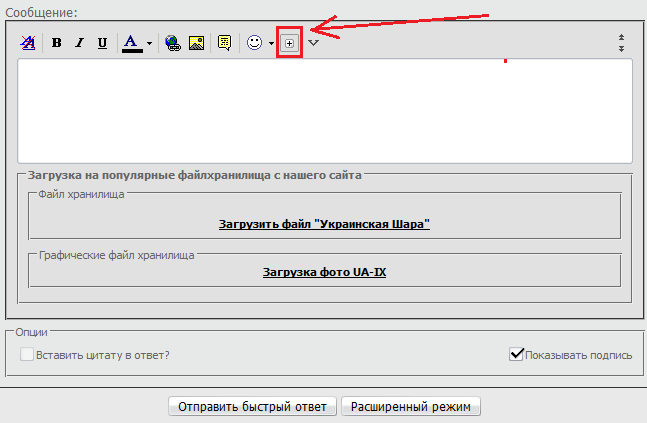Decrease editor size with up arrow
The height and width of the screenshot is (423, 647).
click(x=621, y=38)
